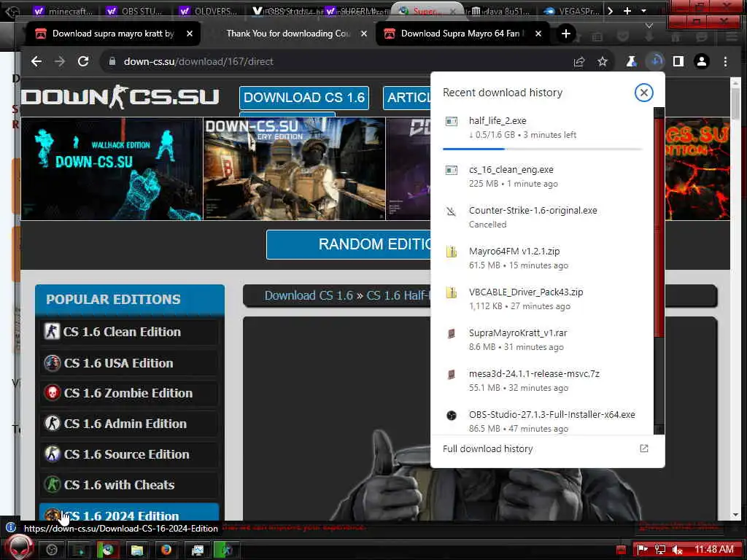Select CS 1.6 Zombie Edition

pos(129,393)
